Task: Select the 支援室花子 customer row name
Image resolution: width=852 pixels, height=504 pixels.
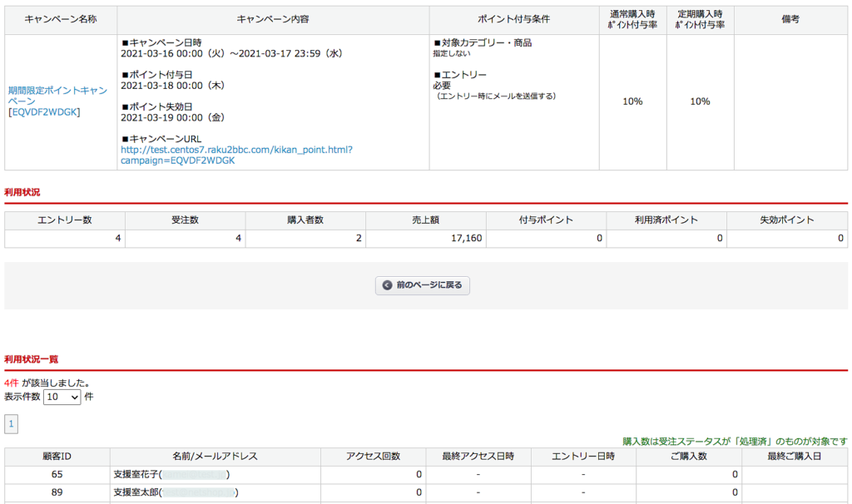Action: coord(136,474)
